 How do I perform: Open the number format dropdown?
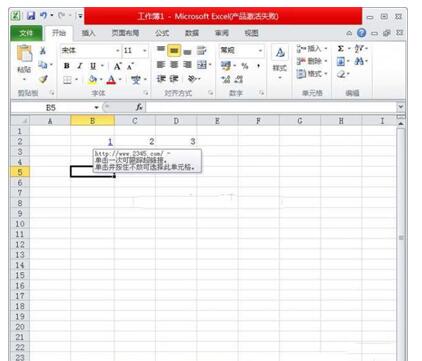point(260,51)
